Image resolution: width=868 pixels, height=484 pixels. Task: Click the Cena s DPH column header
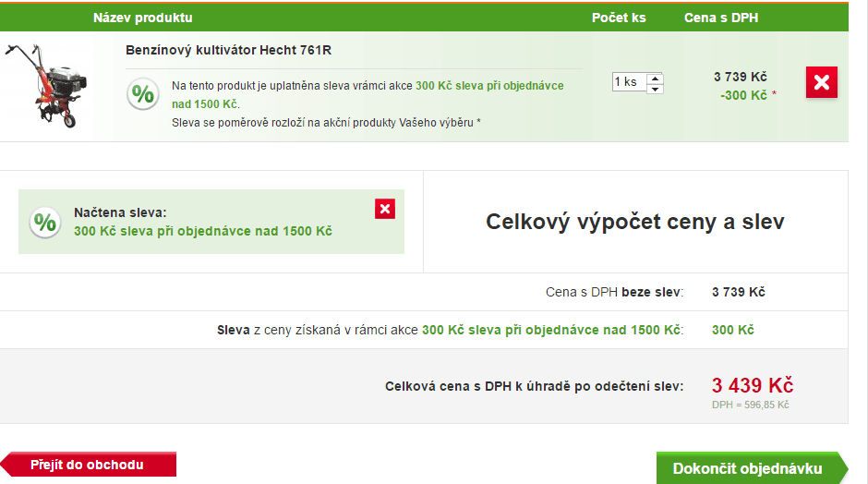pyautogui.click(x=720, y=18)
